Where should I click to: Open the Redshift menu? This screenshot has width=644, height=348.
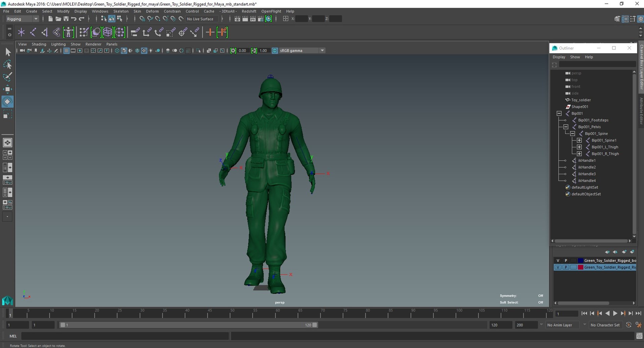pos(249,11)
